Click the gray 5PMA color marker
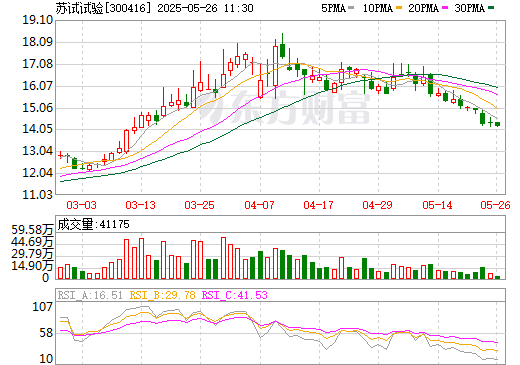 tap(351, 8)
